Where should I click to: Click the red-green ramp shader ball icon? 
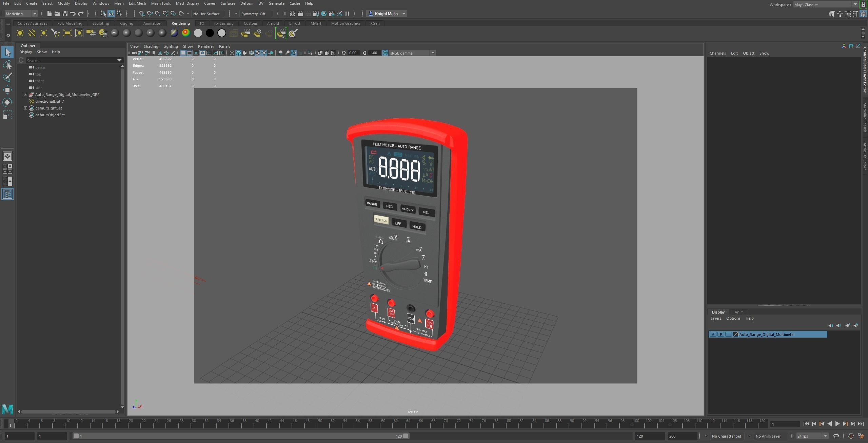click(186, 33)
